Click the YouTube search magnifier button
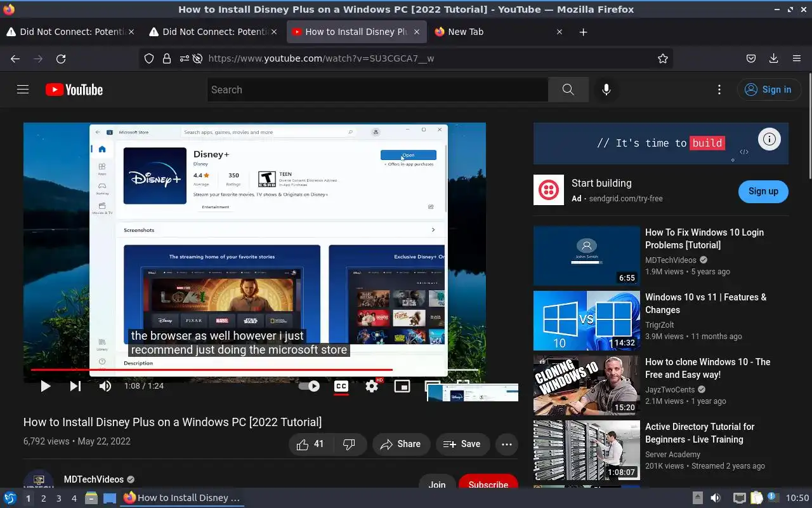The width and height of the screenshot is (812, 508). (568, 90)
